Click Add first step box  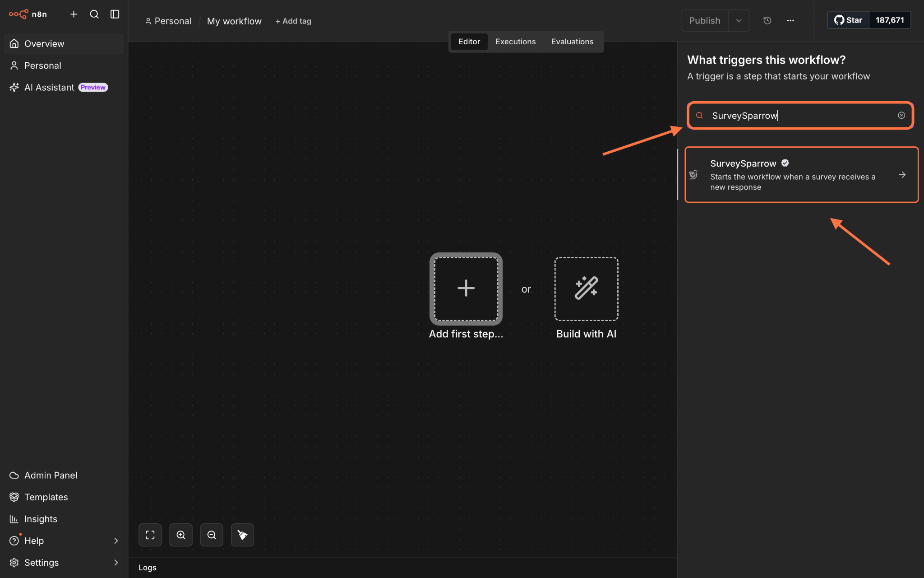point(466,289)
